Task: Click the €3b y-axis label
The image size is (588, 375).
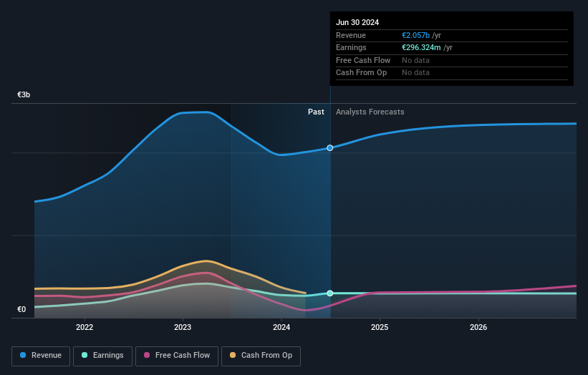Action: 24,94
